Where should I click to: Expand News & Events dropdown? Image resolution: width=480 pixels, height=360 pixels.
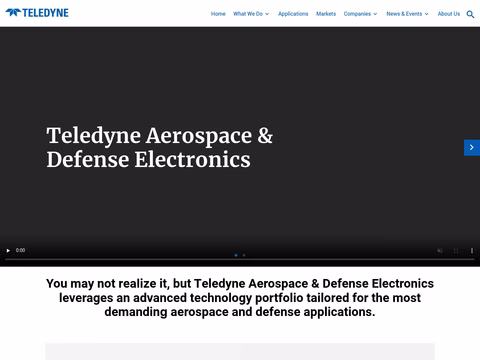(407, 14)
